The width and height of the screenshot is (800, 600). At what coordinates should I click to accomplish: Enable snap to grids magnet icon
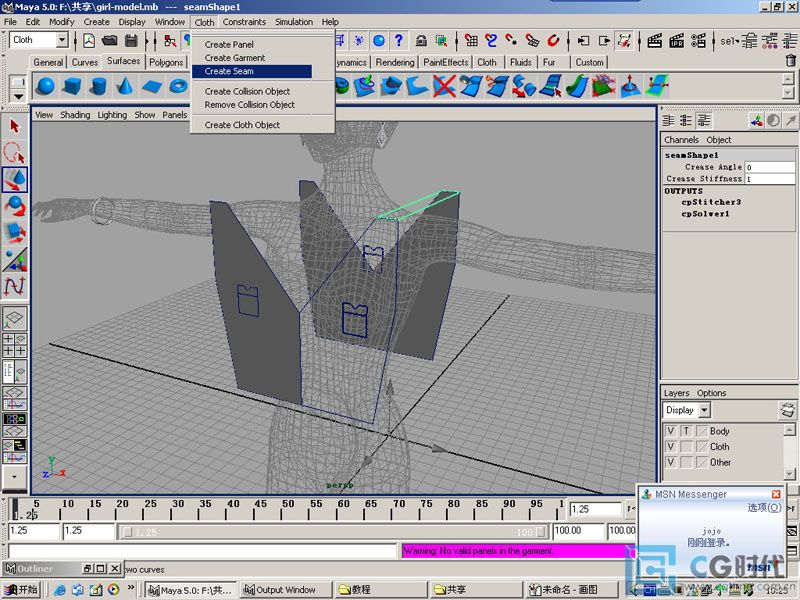(x=471, y=40)
